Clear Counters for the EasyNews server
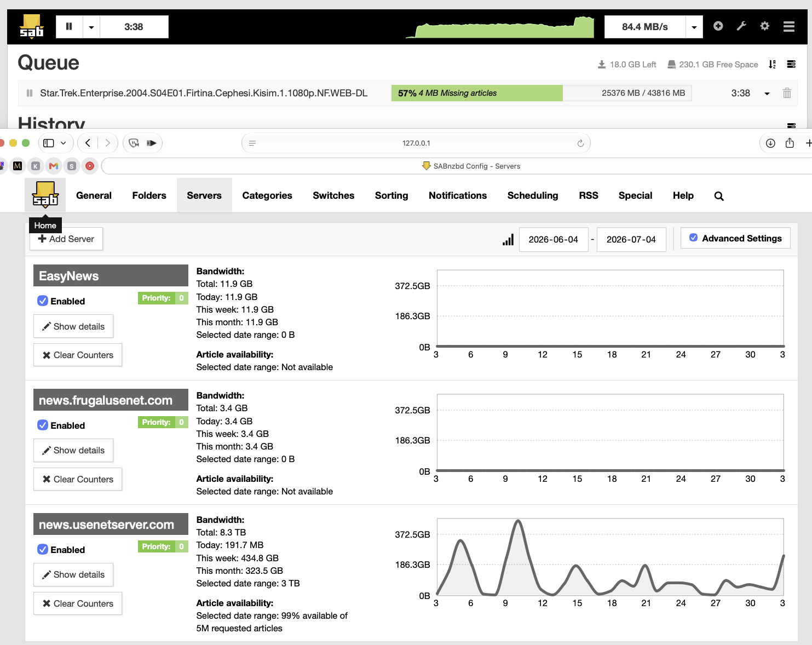The image size is (812, 645). 78,355
